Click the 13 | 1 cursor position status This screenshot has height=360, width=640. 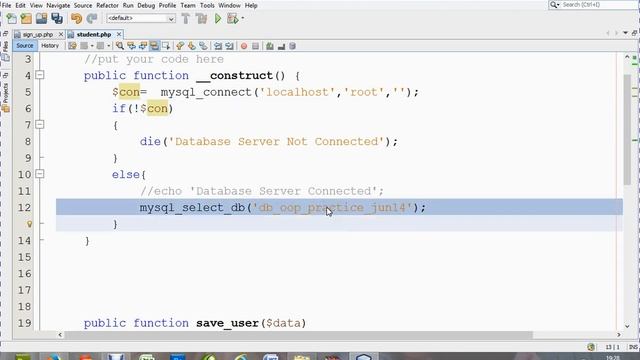click(612, 347)
